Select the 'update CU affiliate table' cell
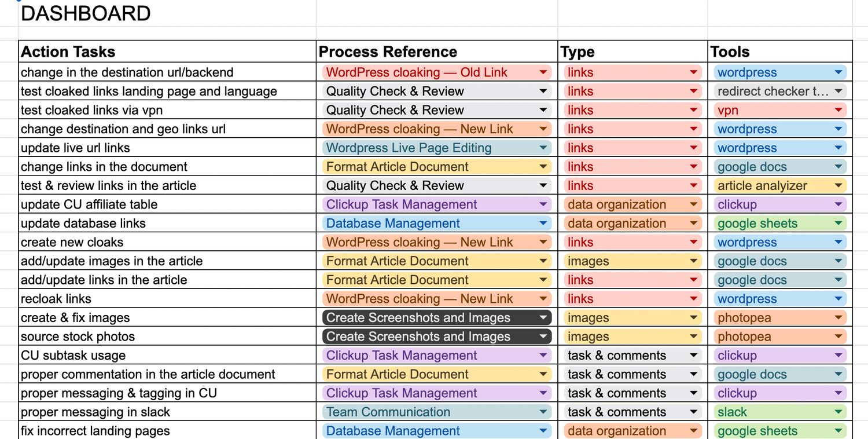Image resolution: width=868 pixels, height=439 pixels. pyautogui.click(x=167, y=204)
